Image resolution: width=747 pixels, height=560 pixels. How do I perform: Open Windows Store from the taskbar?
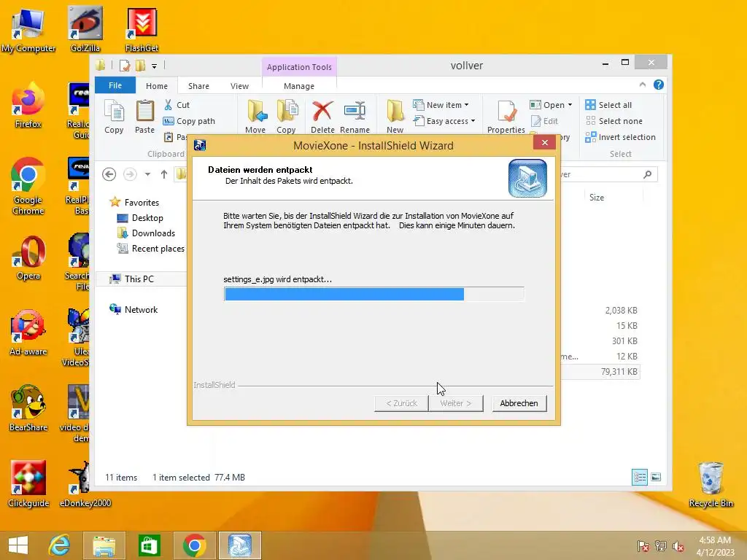(149, 545)
